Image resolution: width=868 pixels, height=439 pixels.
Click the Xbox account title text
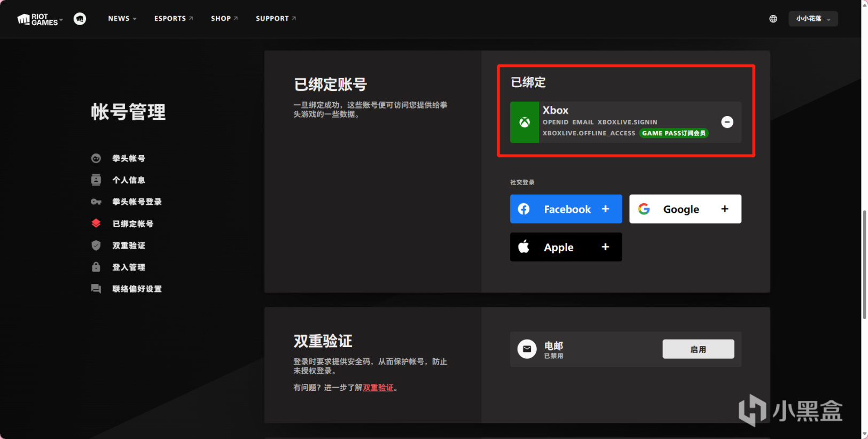[556, 110]
